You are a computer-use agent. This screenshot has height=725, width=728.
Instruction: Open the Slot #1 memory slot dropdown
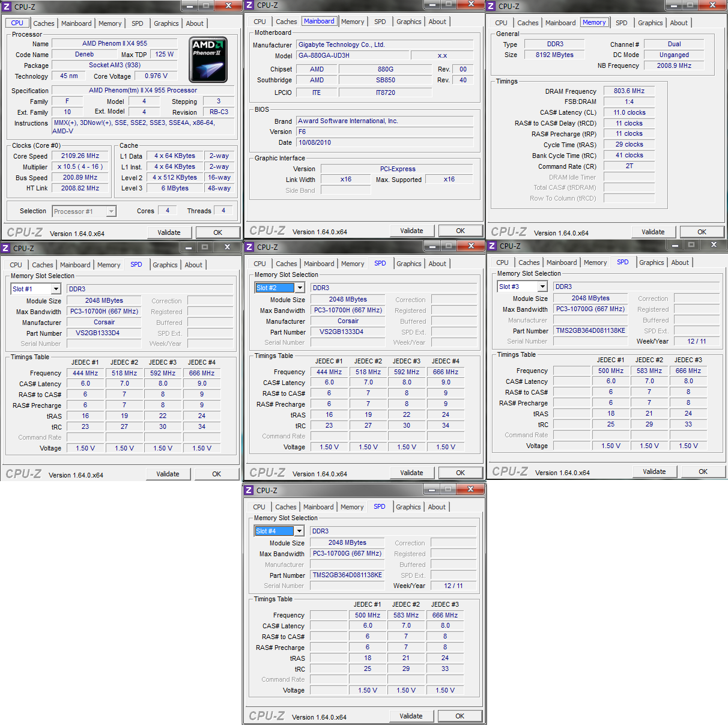(56, 289)
